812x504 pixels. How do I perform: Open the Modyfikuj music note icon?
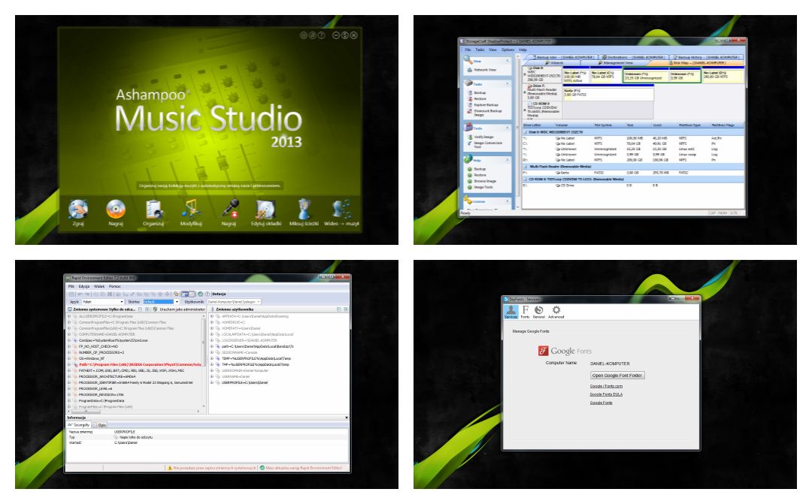point(191,213)
